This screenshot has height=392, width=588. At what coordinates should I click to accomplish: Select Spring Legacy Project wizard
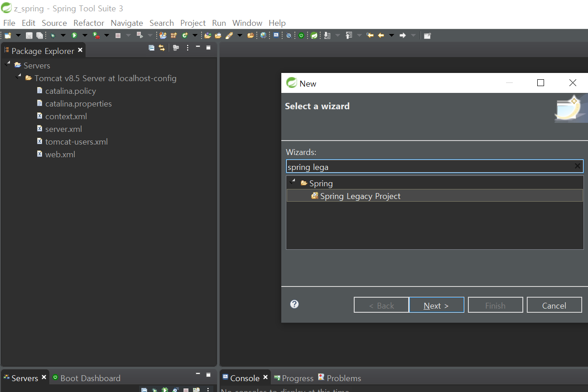click(x=434, y=196)
